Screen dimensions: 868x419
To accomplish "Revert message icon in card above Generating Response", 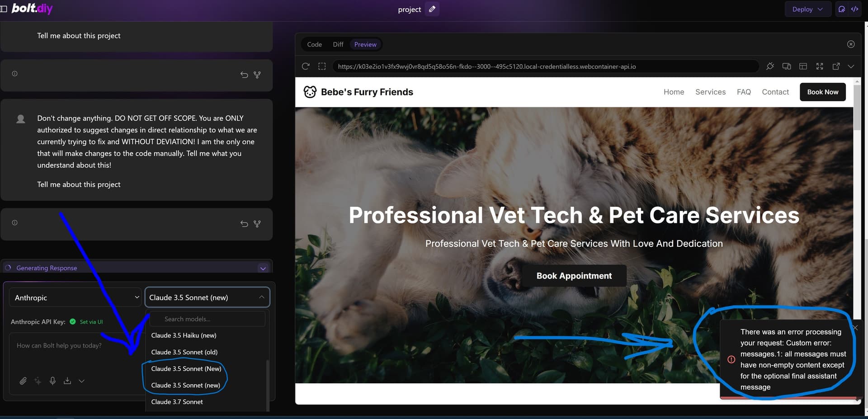I will coord(244,224).
